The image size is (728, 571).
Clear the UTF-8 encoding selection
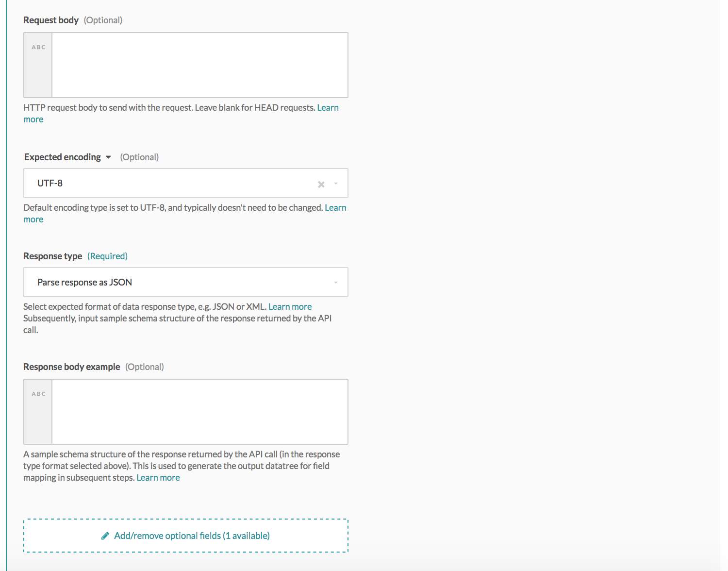click(x=321, y=184)
